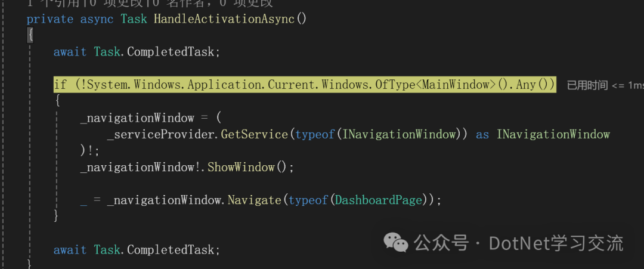Click the WeChat logo in the watermark

(x=396, y=243)
